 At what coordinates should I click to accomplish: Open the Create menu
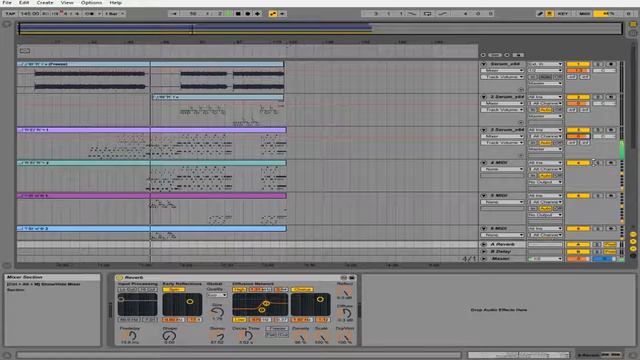point(45,2)
